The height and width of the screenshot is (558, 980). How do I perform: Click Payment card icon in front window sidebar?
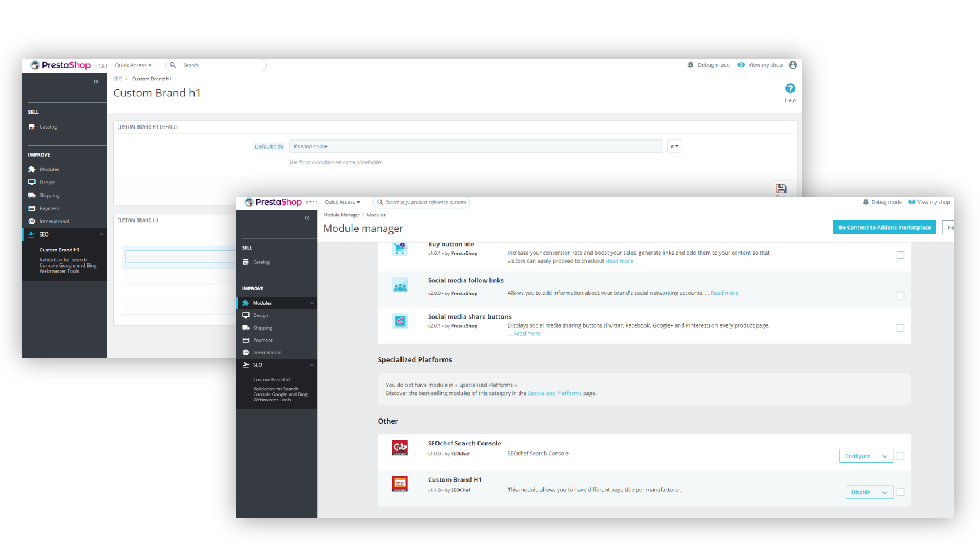[x=246, y=340]
